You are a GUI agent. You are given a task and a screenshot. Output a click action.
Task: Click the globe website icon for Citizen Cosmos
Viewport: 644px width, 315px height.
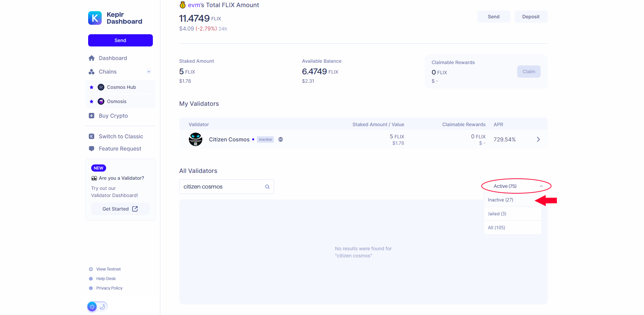coord(281,139)
